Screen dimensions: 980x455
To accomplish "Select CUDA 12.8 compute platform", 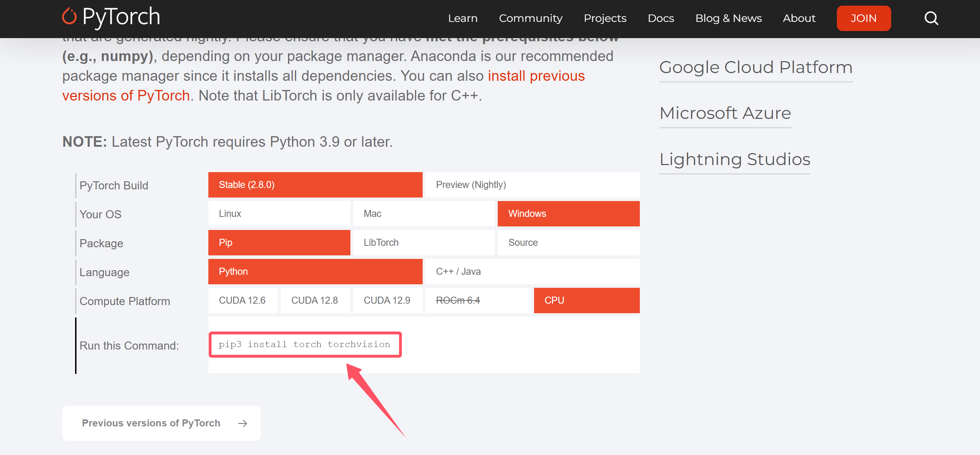I will coord(314,301).
